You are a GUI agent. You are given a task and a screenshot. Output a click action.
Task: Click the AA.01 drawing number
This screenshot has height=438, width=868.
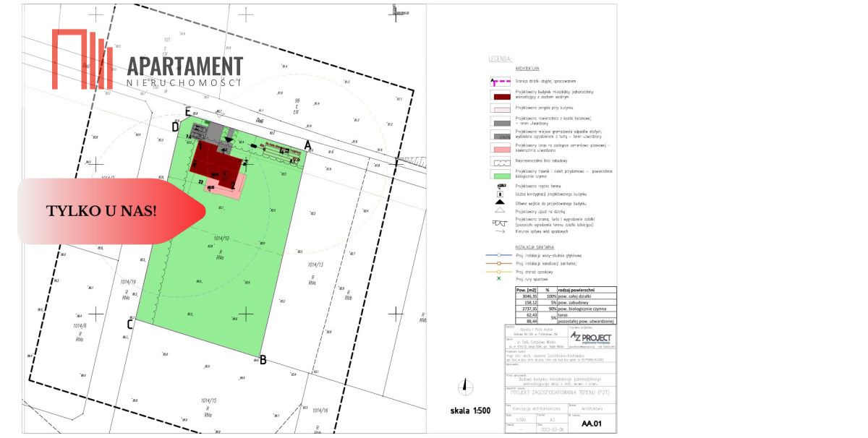click(x=591, y=426)
